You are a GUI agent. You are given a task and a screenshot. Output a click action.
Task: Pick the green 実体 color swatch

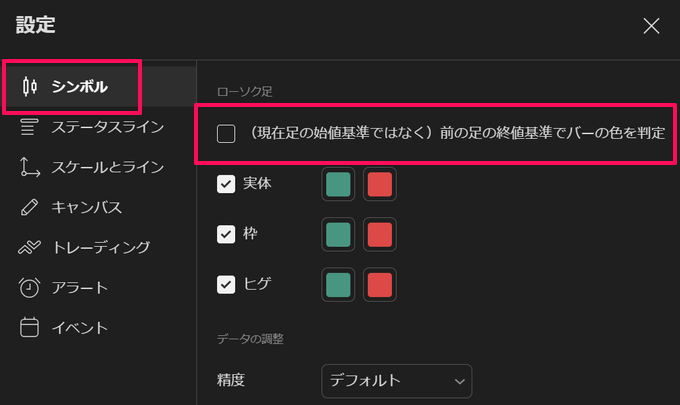pos(338,184)
